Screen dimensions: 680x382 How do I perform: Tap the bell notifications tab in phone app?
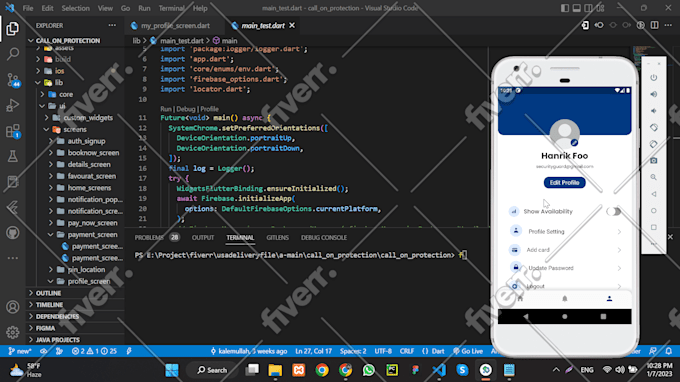point(565,299)
